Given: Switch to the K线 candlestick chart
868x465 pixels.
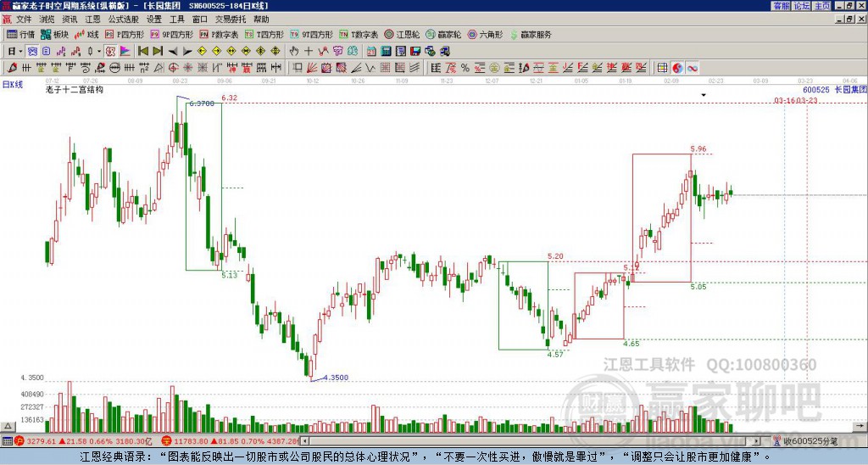Looking at the screenshot, I should 86,34.
